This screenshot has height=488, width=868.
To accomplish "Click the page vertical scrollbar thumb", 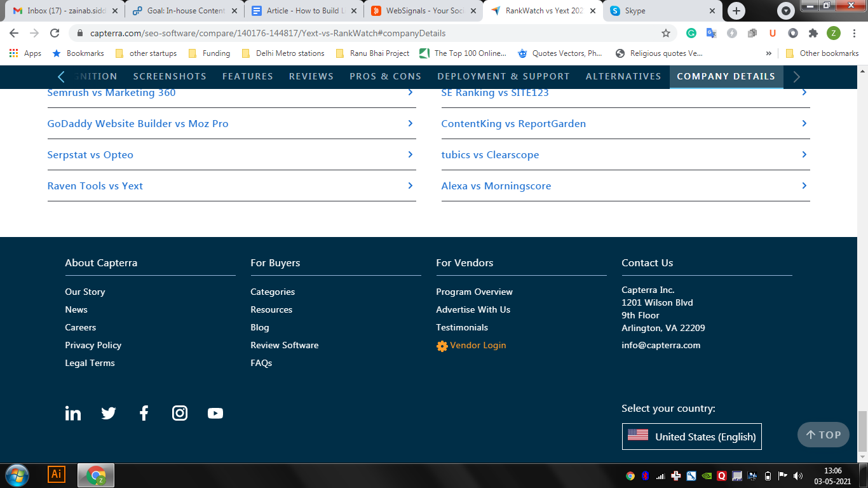I will coord(863,432).
